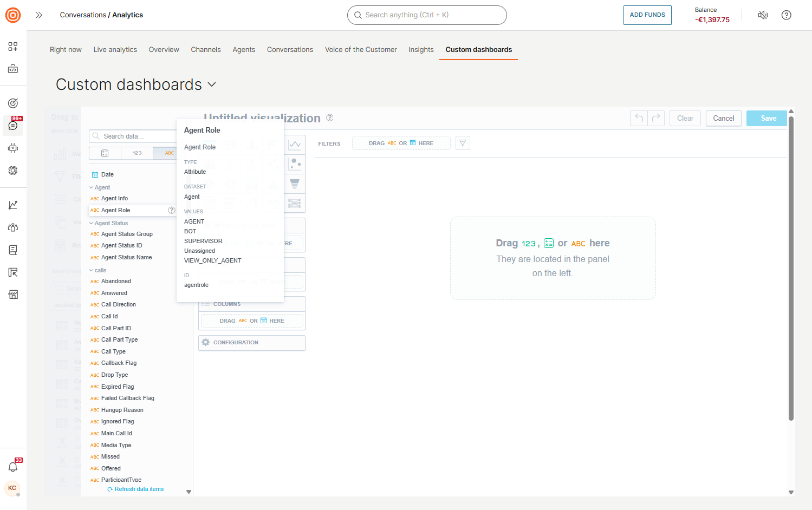This screenshot has width=812, height=510.
Task: Toggle the ABC attributes filter in data panel
Action: (x=168, y=153)
